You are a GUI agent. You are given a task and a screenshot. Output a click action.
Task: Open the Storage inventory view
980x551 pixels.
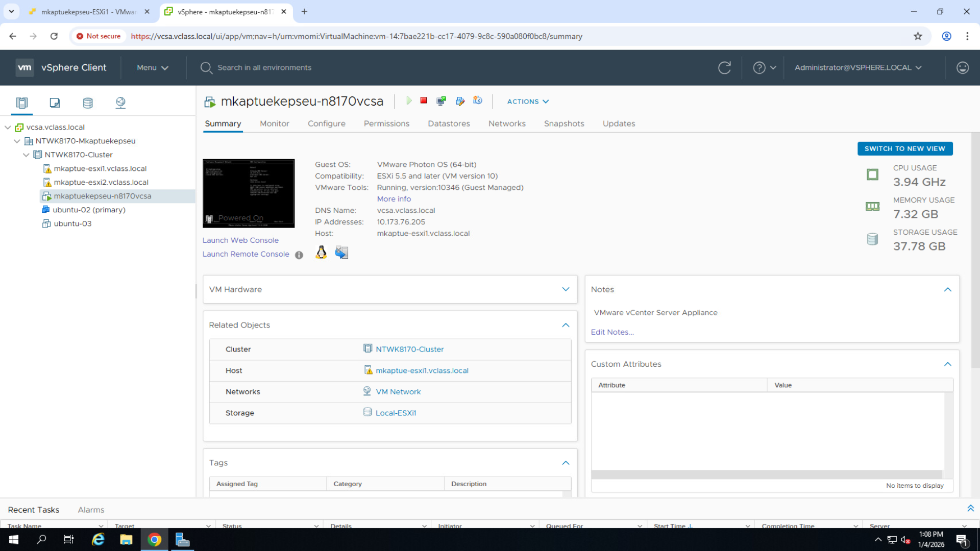coord(87,103)
